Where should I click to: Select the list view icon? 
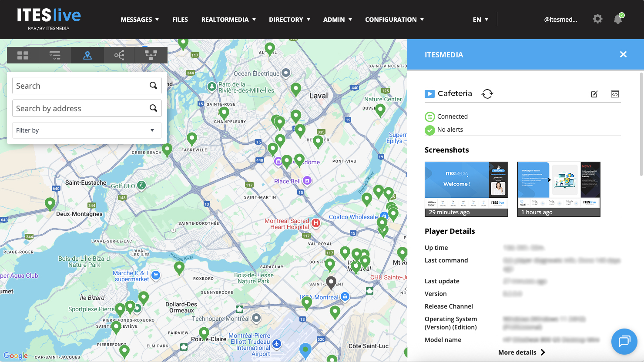click(55, 55)
